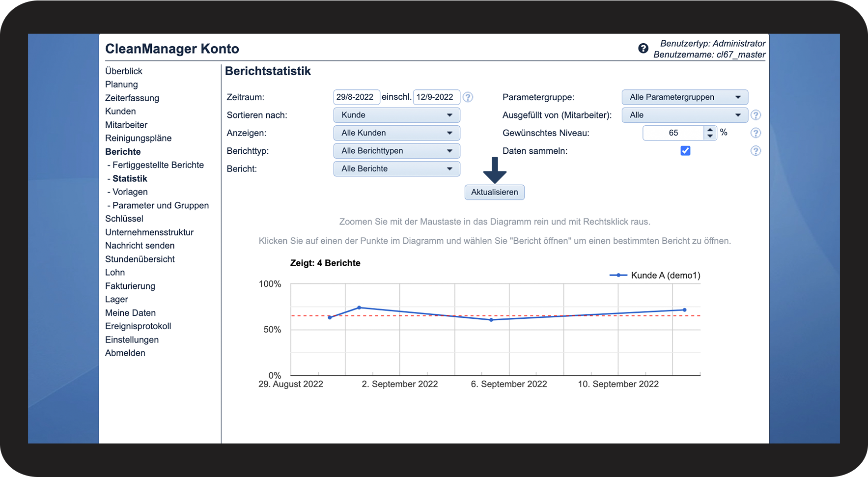
Task: Open help for Ausgefüllt von (Mitarbeiter)
Action: 756,115
